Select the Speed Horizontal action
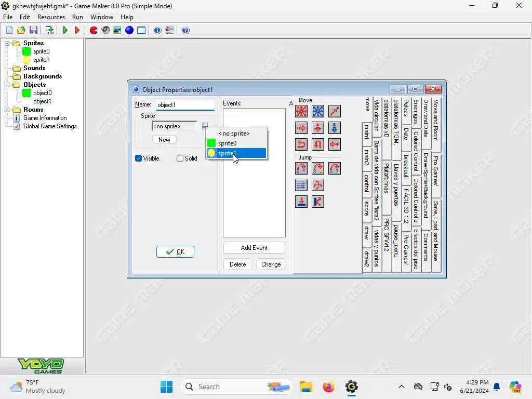This screenshot has width=532, height=399. click(301, 128)
